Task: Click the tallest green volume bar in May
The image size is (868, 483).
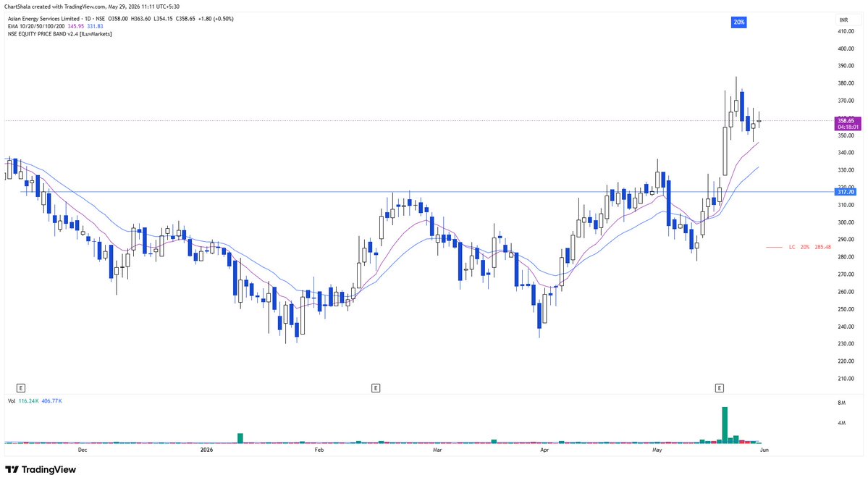Action: [x=725, y=425]
